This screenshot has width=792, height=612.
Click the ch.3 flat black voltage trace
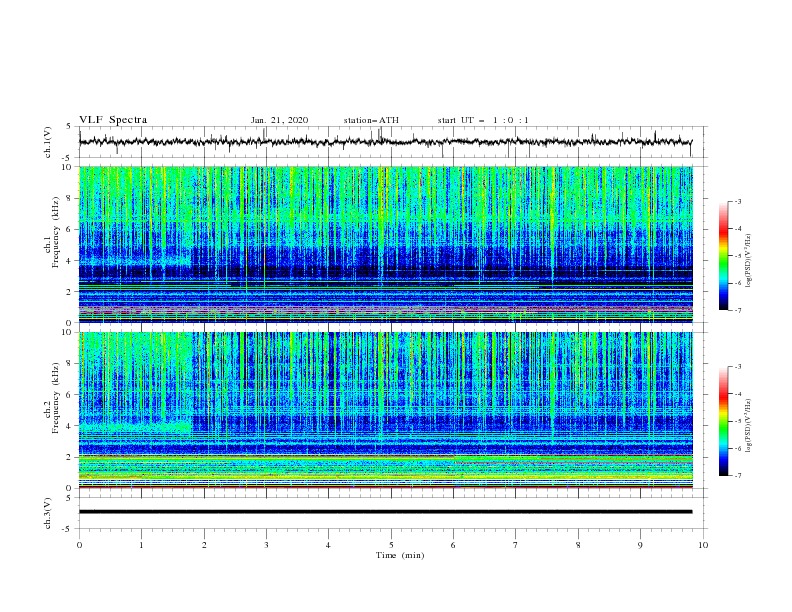[x=385, y=512]
